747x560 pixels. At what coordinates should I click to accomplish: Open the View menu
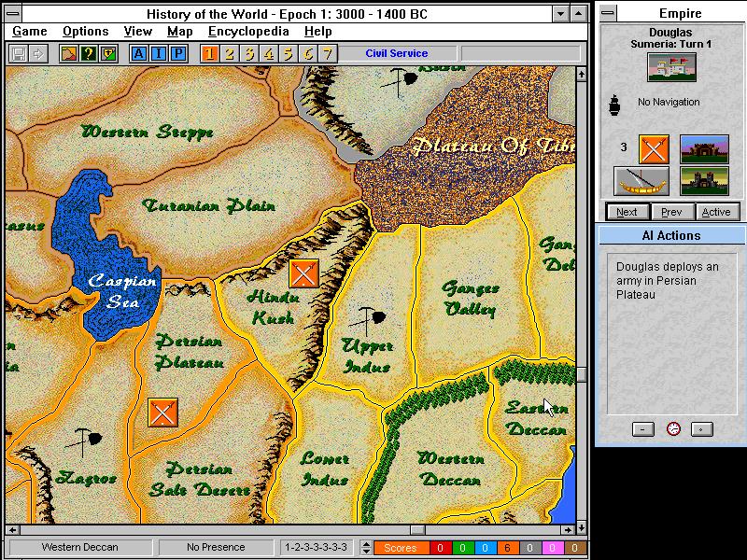click(137, 32)
